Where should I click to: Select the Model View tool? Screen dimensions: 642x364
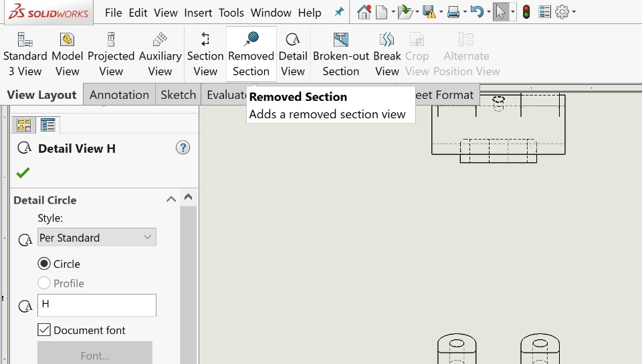[67, 54]
